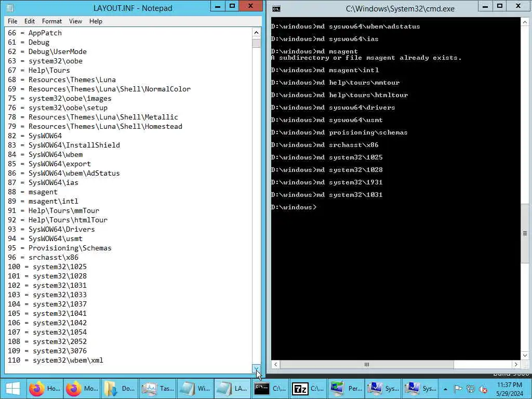Open the taskbar clock showing 11:37 PM

pos(509,389)
